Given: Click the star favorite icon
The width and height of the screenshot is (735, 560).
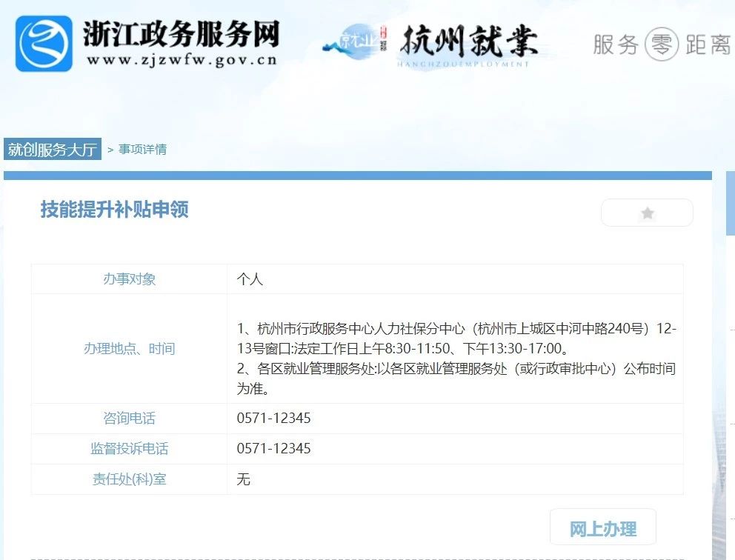Looking at the screenshot, I should pyautogui.click(x=647, y=213).
